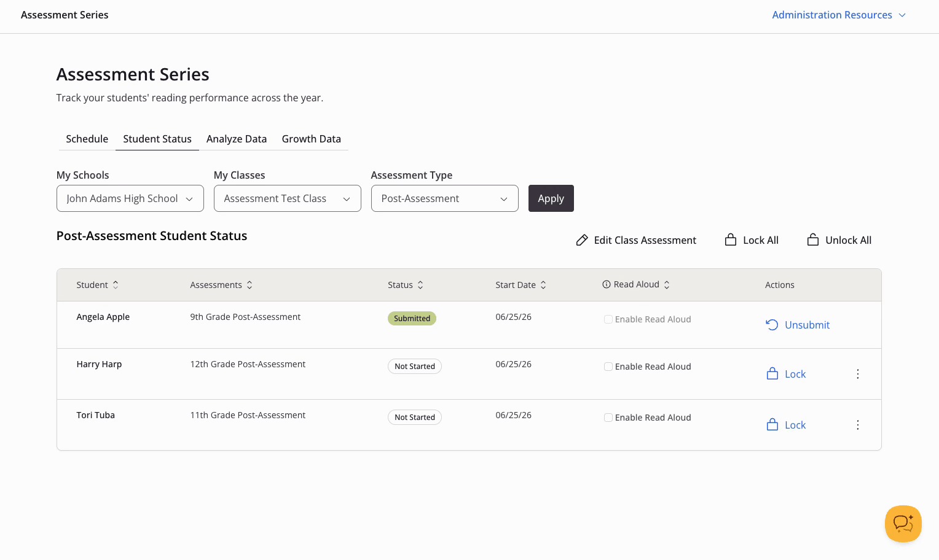
Task: Click the sort arrows beside Assessments column
Action: coord(249,285)
